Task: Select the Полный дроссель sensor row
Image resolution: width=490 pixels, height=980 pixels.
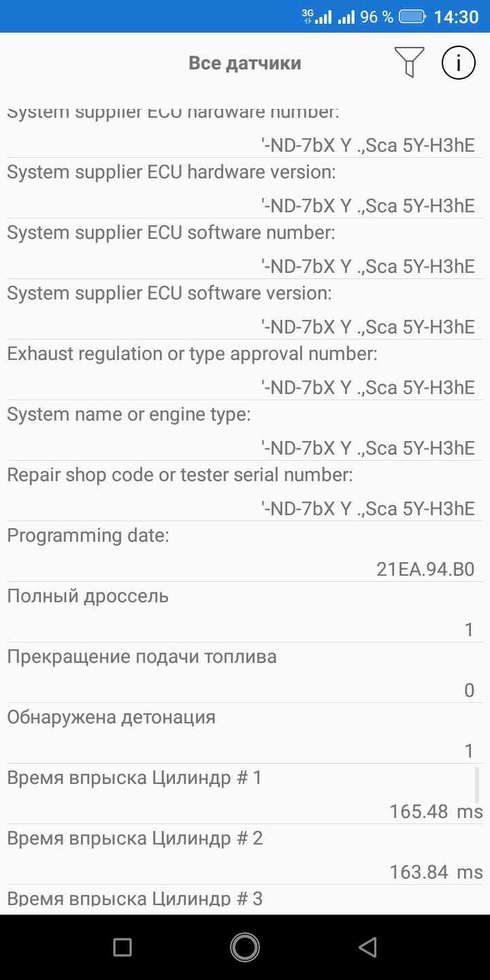Action: pyautogui.click(x=245, y=612)
